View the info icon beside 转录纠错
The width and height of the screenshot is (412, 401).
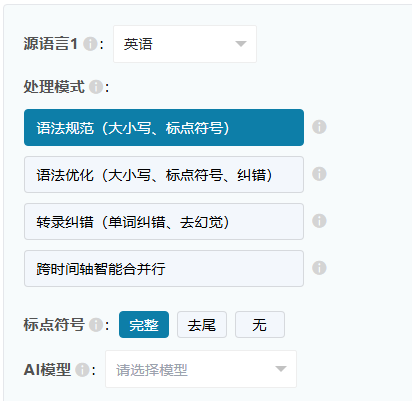[319, 221]
